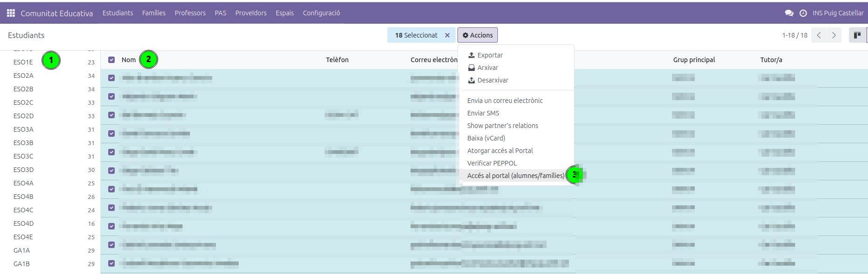Open the PAS top menu
Viewport: 868px width, 274px height.
pyautogui.click(x=221, y=13)
